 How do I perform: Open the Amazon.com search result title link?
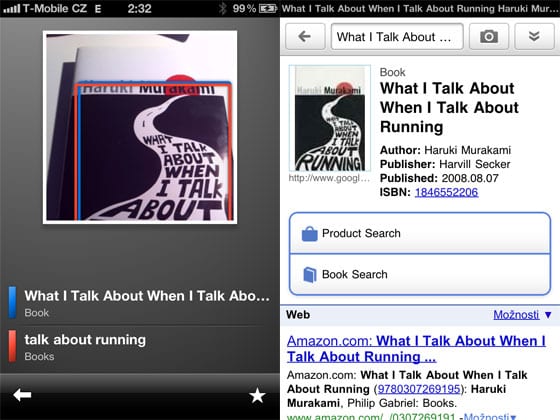tap(416, 349)
